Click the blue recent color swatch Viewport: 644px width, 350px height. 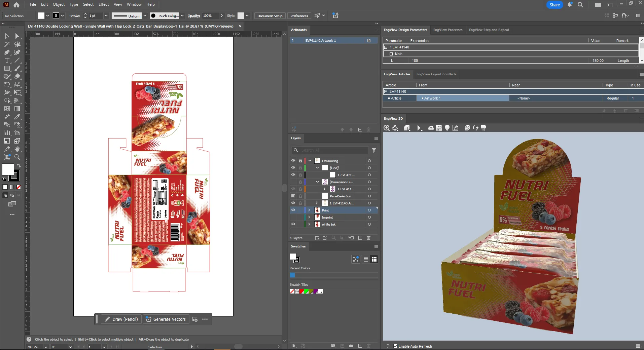click(292, 275)
